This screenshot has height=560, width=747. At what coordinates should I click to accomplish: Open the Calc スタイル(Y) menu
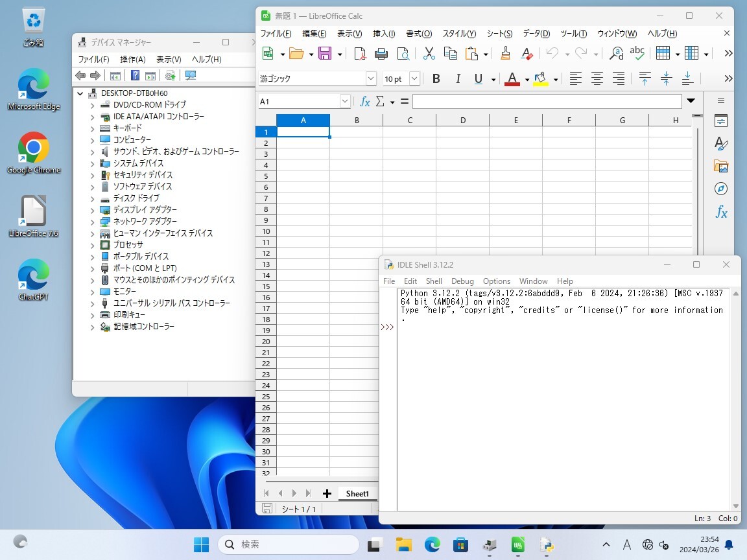coord(459,33)
